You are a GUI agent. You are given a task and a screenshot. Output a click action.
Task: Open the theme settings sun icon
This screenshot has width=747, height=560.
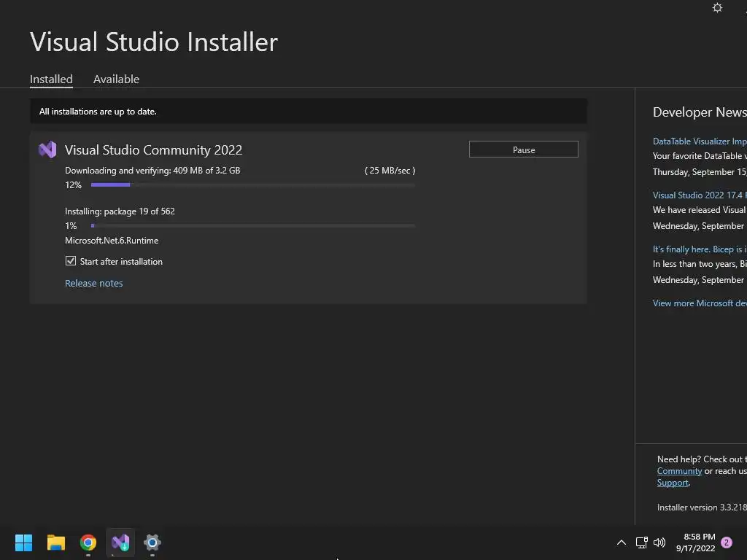717,7
